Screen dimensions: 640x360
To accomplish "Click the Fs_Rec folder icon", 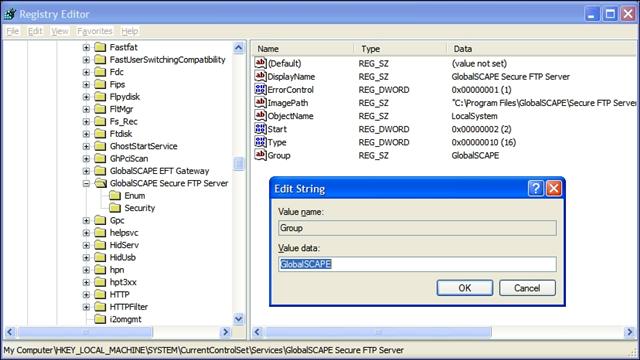I will (100, 122).
